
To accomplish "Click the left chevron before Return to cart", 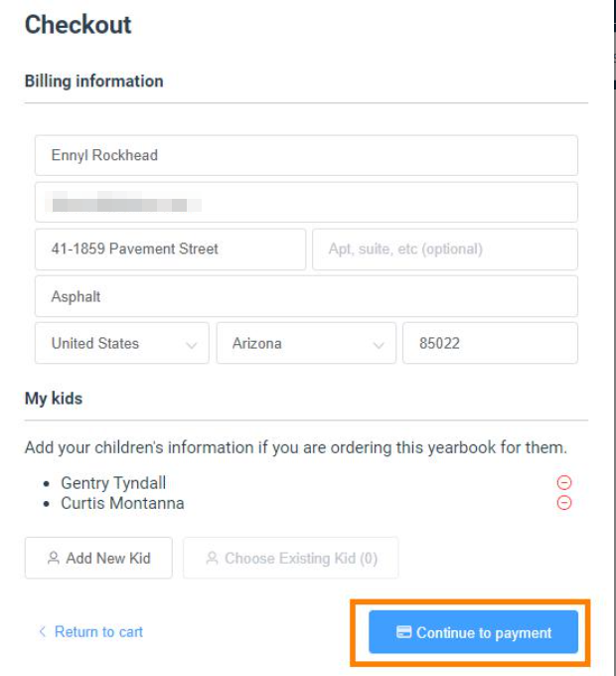I will (x=42, y=632).
